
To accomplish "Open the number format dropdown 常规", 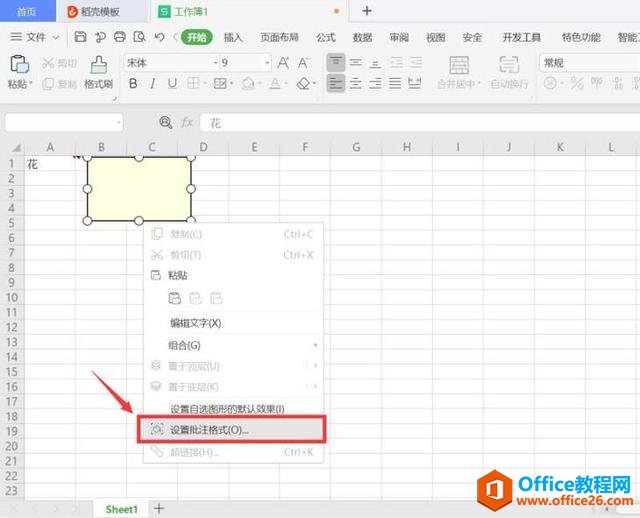I will [x=589, y=63].
